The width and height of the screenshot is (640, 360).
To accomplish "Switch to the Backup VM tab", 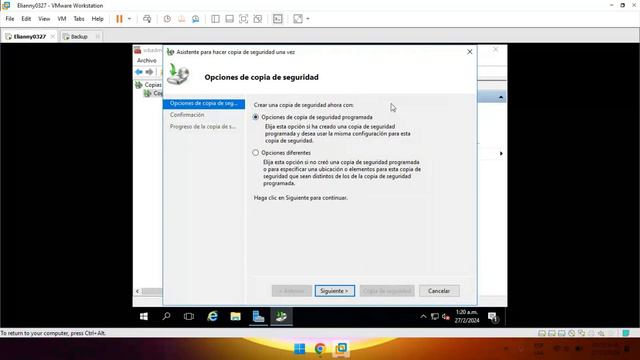I will [79, 36].
